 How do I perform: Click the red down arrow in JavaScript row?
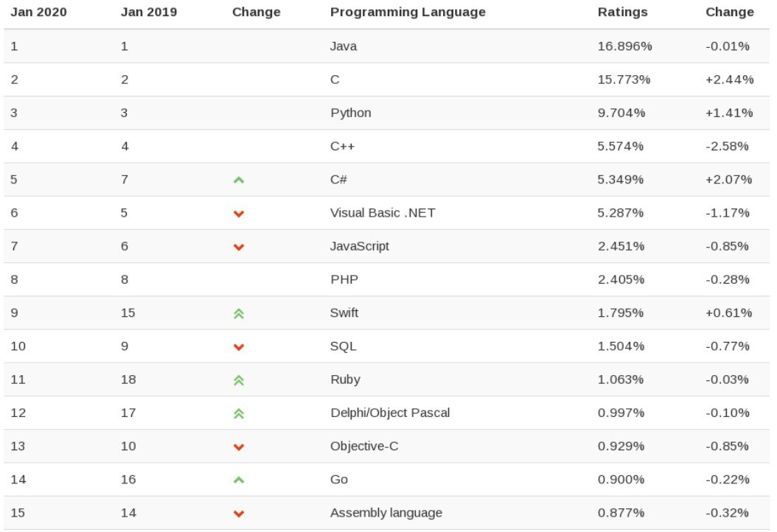(x=238, y=247)
